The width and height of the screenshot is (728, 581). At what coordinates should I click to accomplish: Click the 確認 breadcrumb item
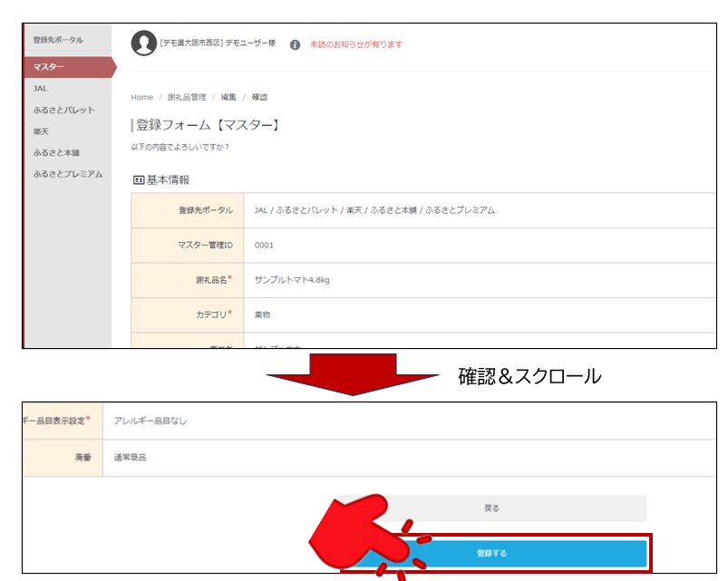pos(259,97)
